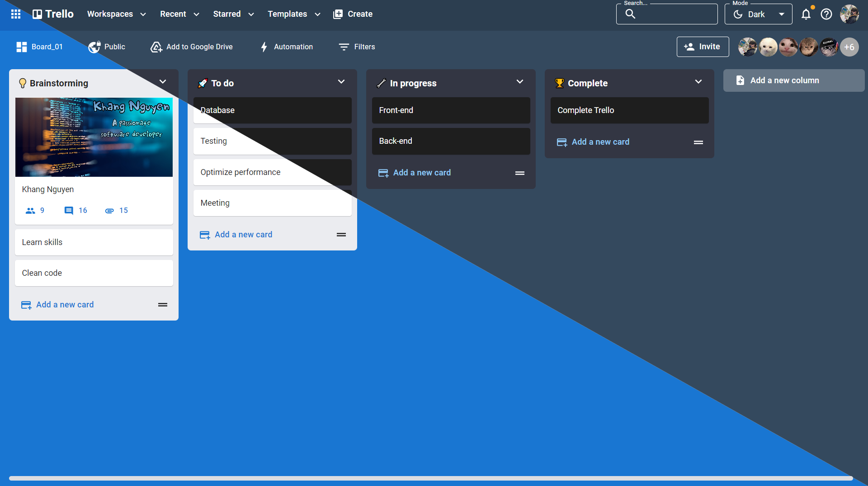Toggle the Public board visibility chip
Viewport: 868px width, 486px height.
107,47
